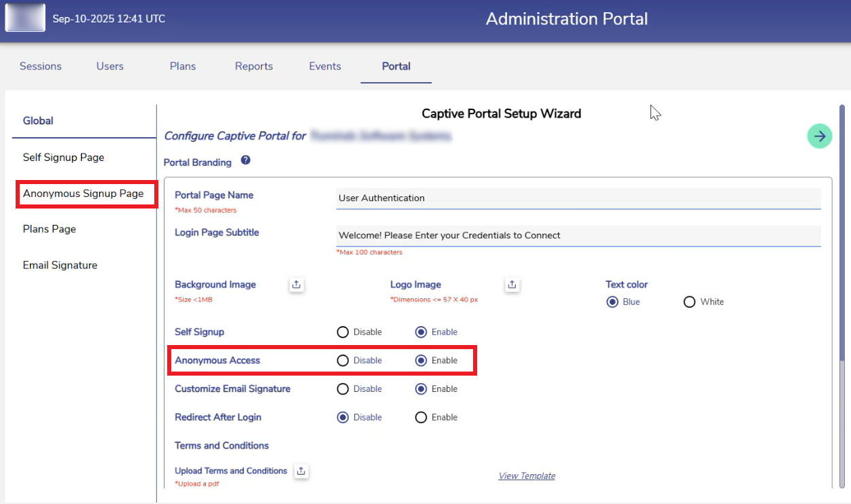Image resolution: width=851 pixels, height=504 pixels.
Task: Choose White text color
Action: pos(689,302)
